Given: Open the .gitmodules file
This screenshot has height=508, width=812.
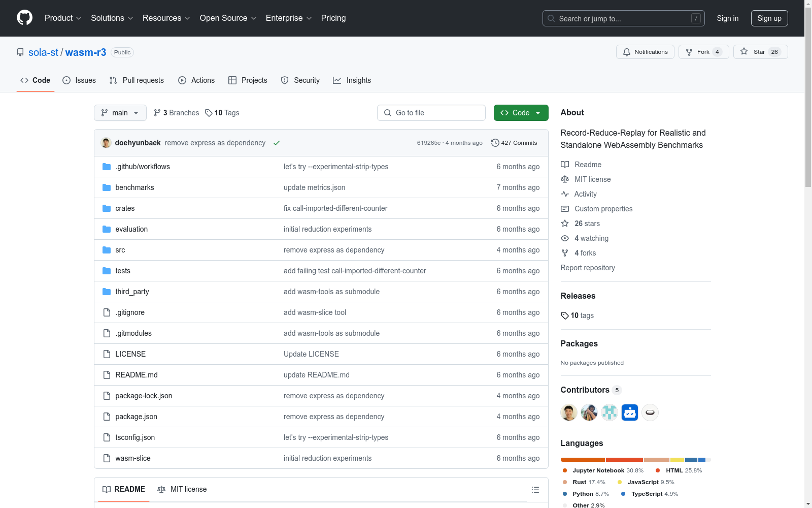Looking at the screenshot, I should tap(133, 333).
